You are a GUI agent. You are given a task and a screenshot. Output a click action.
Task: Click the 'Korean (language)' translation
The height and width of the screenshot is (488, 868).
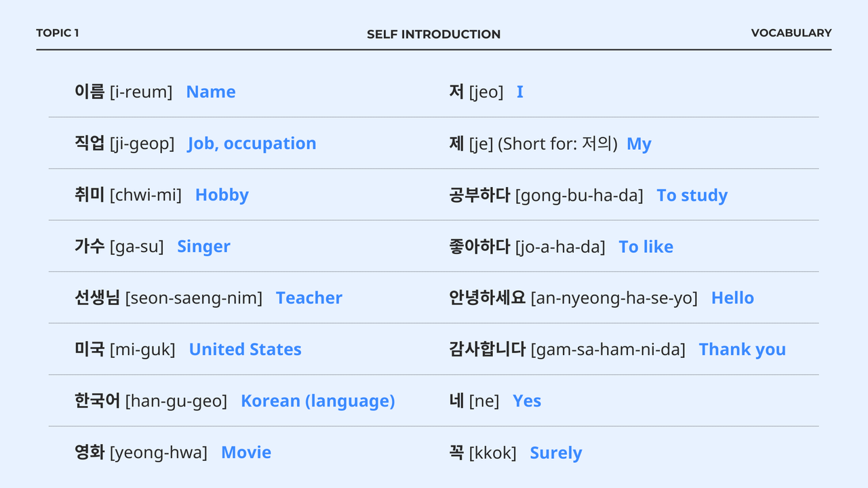[318, 401]
